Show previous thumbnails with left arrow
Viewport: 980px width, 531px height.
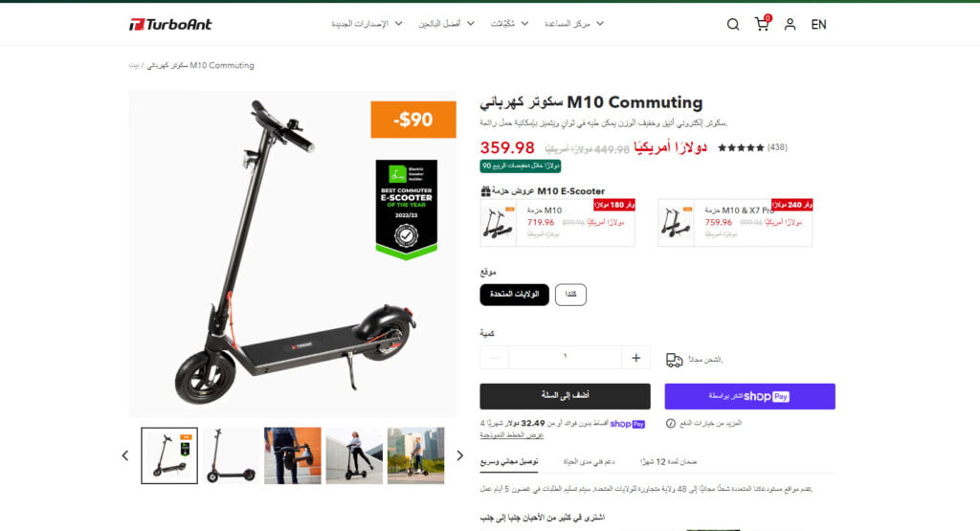click(x=125, y=455)
